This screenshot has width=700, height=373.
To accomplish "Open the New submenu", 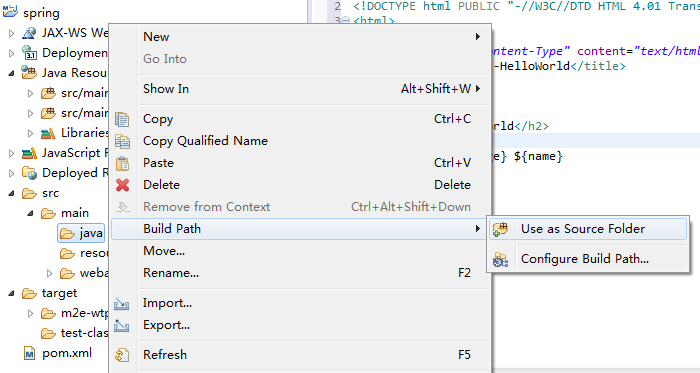I will pos(300,37).
